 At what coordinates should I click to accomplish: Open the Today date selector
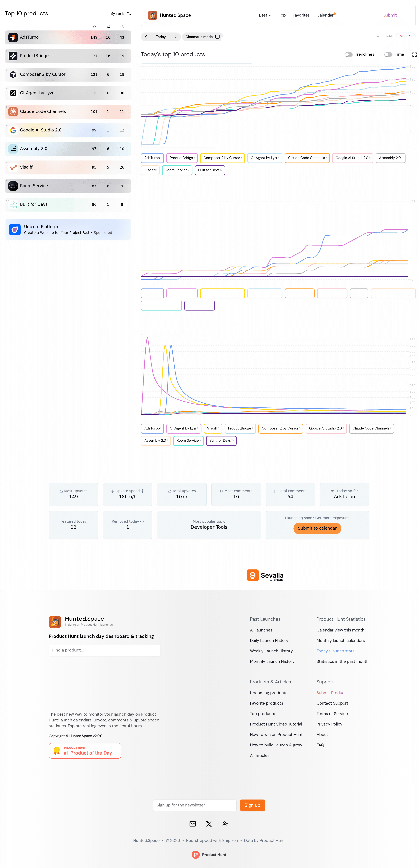(161, 37)
